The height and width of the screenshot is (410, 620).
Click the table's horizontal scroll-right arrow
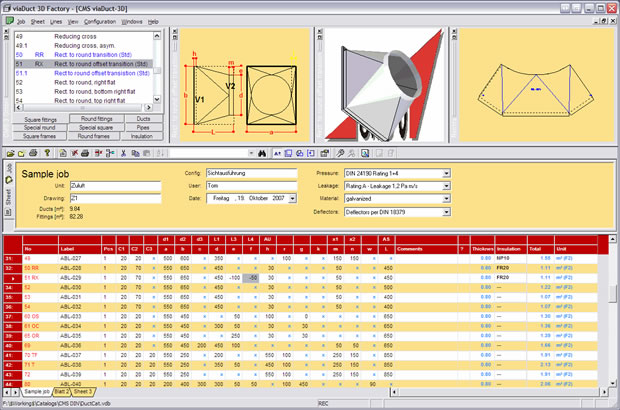tap(604, 392)
